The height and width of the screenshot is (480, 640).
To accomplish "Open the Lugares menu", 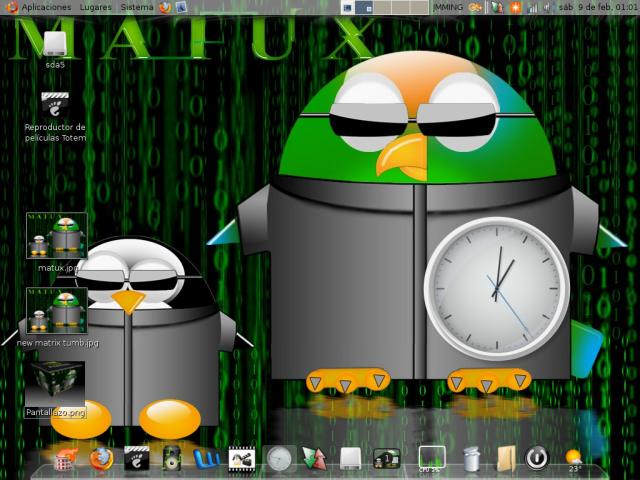I will (x=96, y=7).
